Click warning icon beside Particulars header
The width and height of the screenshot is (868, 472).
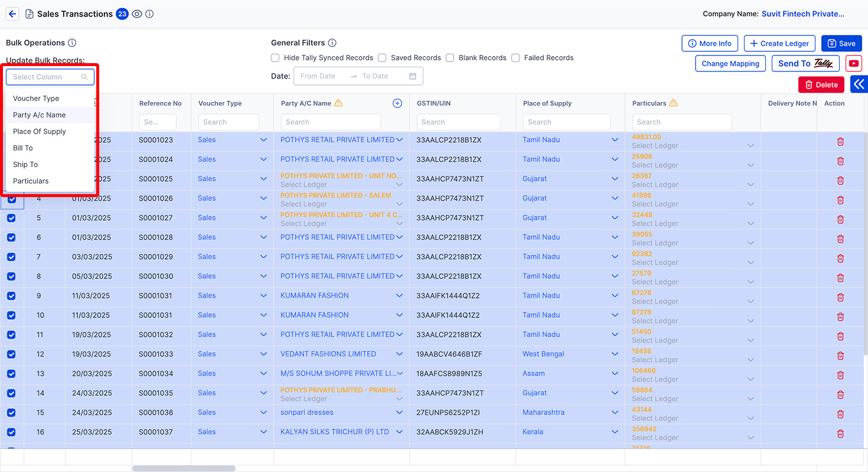673,103
